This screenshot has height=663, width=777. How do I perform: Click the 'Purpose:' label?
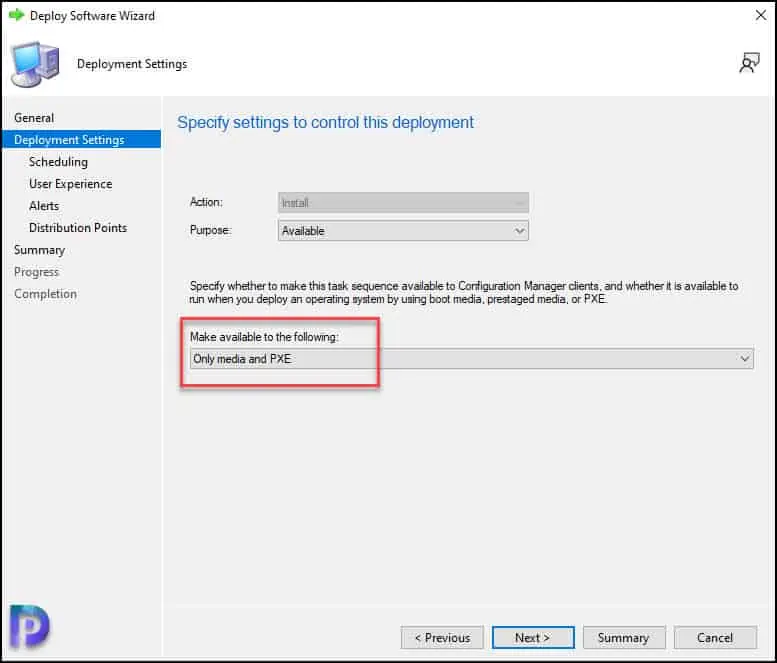point(211,230)
